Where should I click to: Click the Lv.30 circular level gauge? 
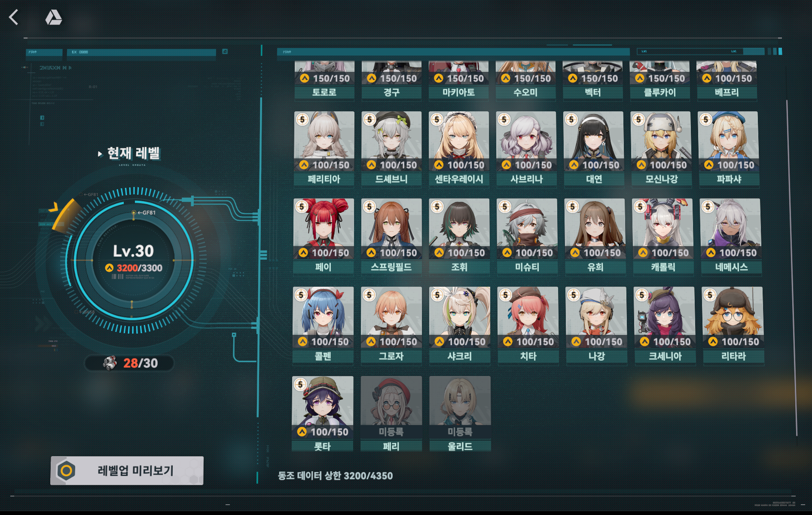click(134, 261)
